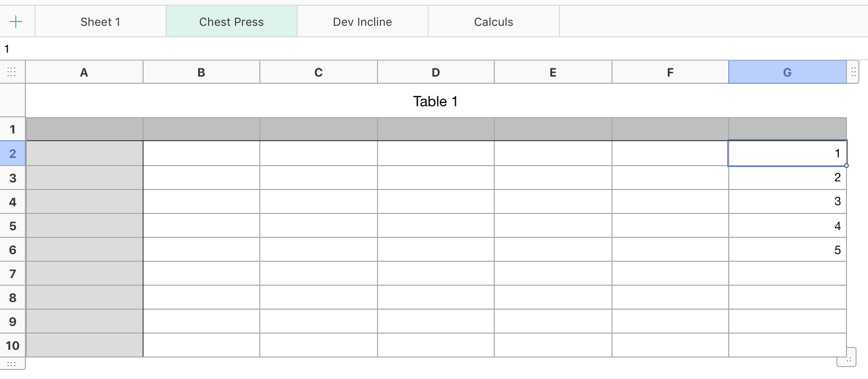Image resolution: width=868 pixels, height=379 pixels.
Task: Switch to the Calculs tab
Action: [x=493, y=22]
